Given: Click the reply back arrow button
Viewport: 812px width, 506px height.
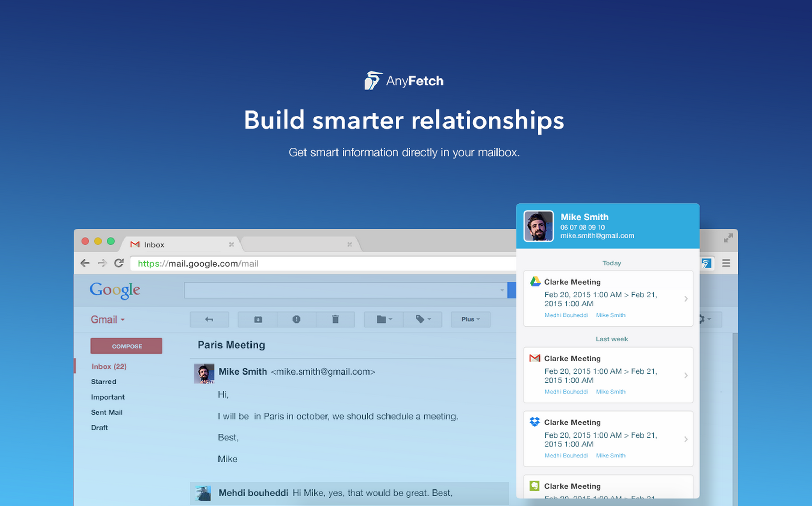Looking at the screenshot, I should 209,319.
